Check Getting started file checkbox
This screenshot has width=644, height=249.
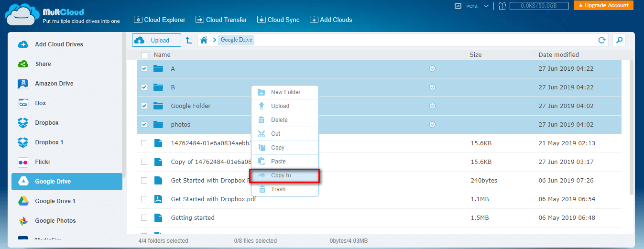coord(144,218)
